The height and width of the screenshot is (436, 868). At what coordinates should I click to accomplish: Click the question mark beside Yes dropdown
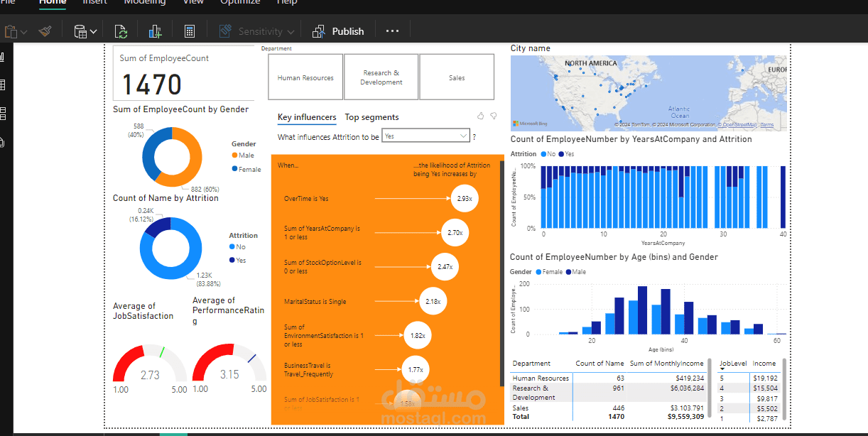pyautogui.click(x=474, y=137)
